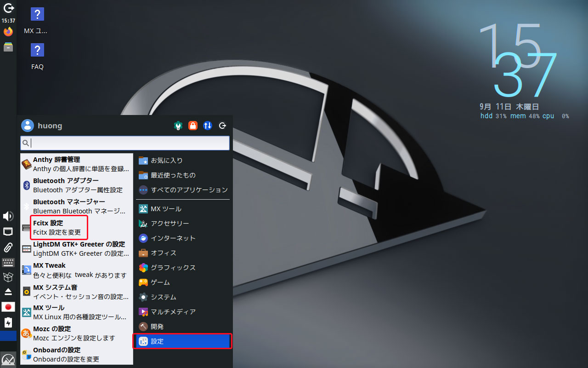Select the 最近使ったもの category

coord(183,175)
